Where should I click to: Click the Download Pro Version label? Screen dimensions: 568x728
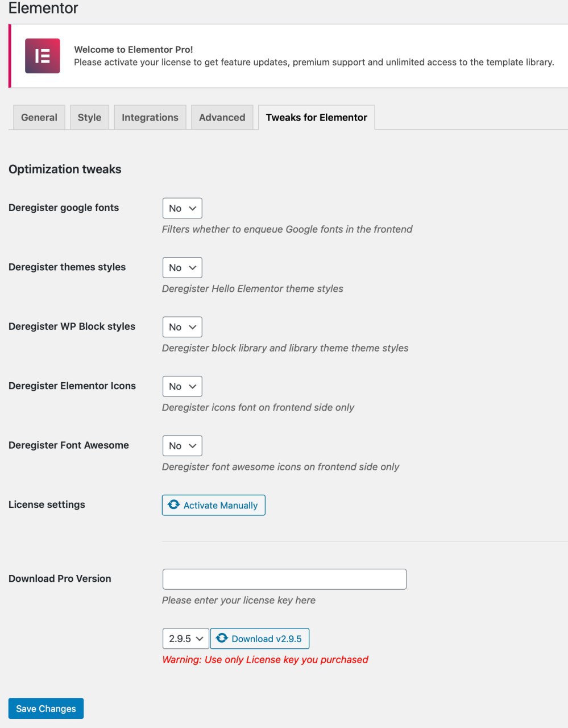(60, 578)
